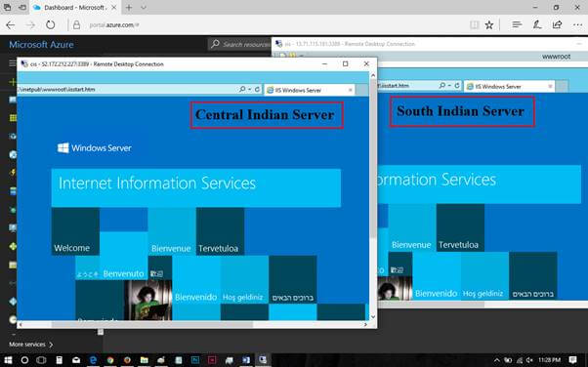Open Edge more actions ellipsis menu
This screenshot has width=588, height=367.
pos(577,25)
